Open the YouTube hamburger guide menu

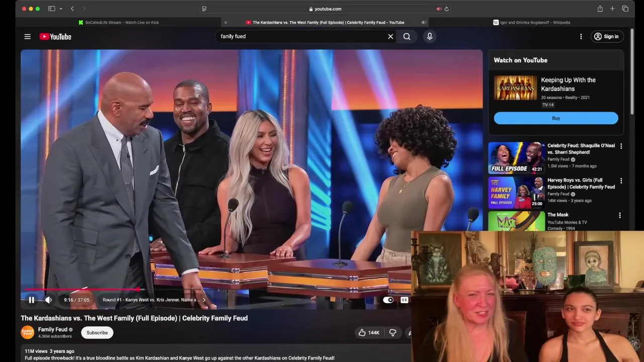pyautogui.click(x=28, y=37)
